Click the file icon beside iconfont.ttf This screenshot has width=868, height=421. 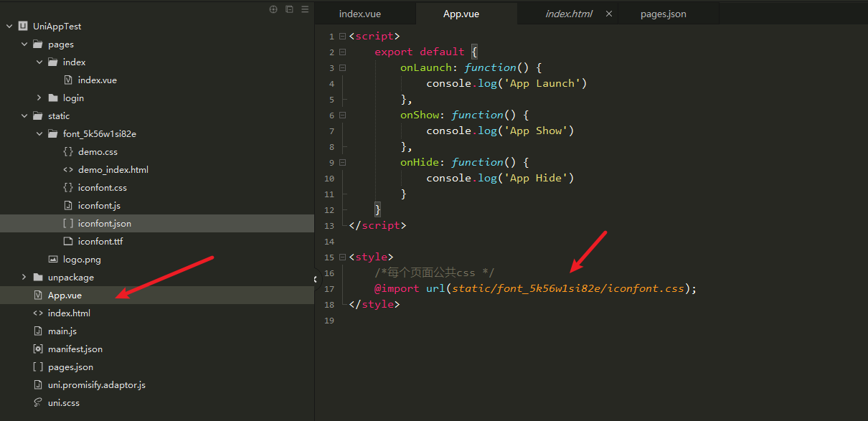click(68, 242)
